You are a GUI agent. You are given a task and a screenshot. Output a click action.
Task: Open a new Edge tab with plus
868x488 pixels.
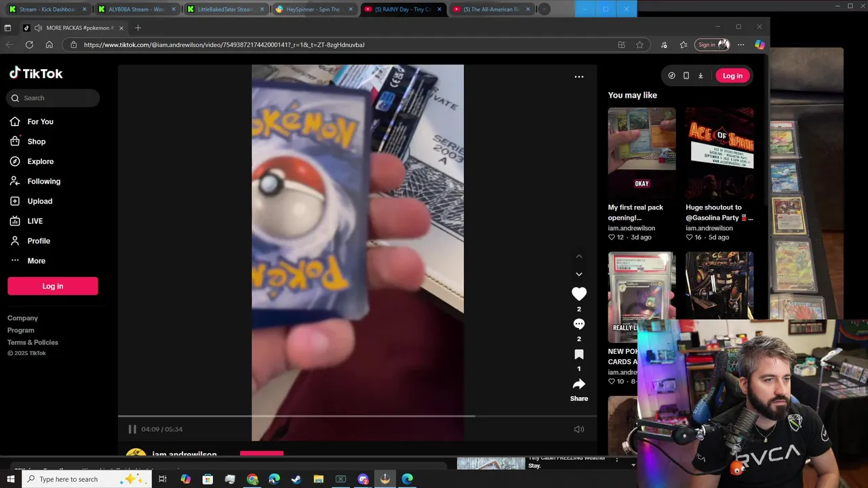pyautogui.click(x=138, y=28)
